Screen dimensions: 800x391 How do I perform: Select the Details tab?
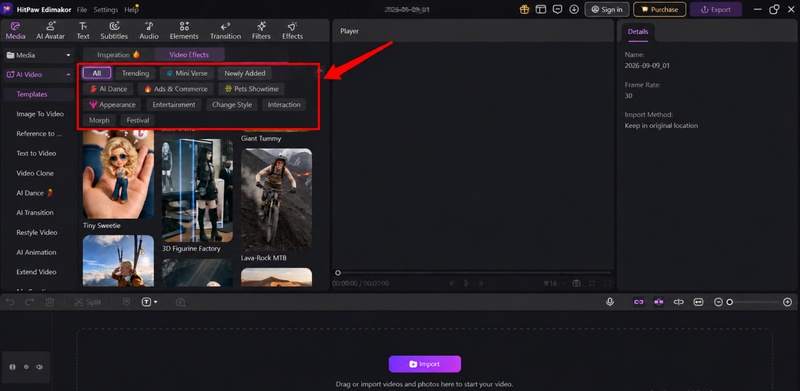click(x=638, y=32)
